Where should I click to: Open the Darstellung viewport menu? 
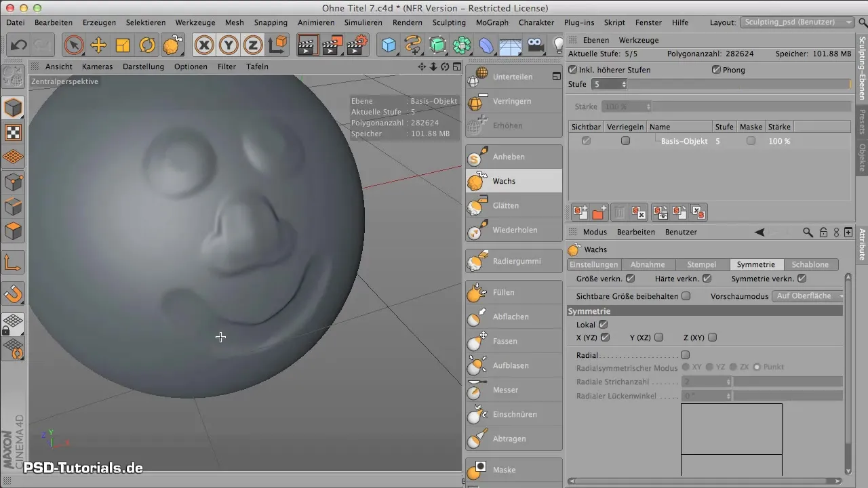pyautogui.click(x=143, y=66)
